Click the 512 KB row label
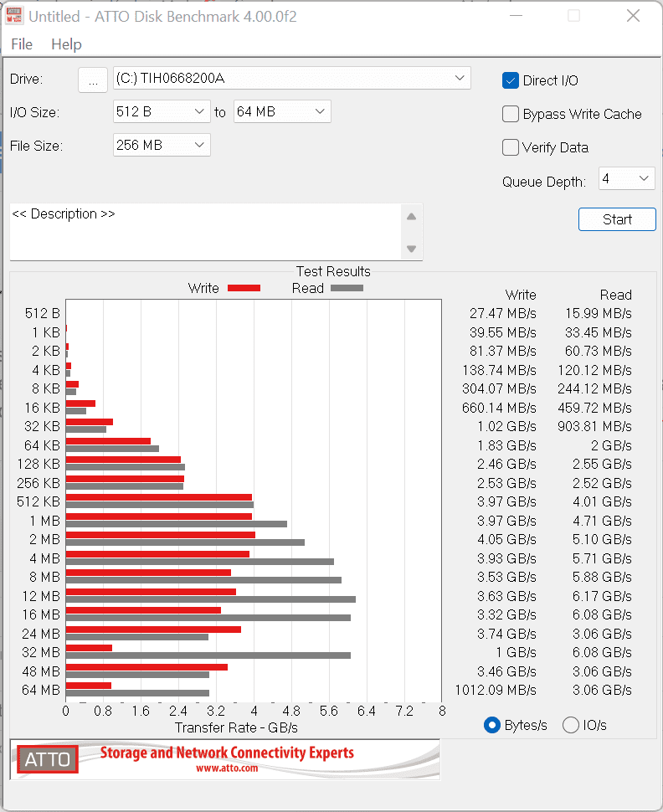 click(39, 501)
